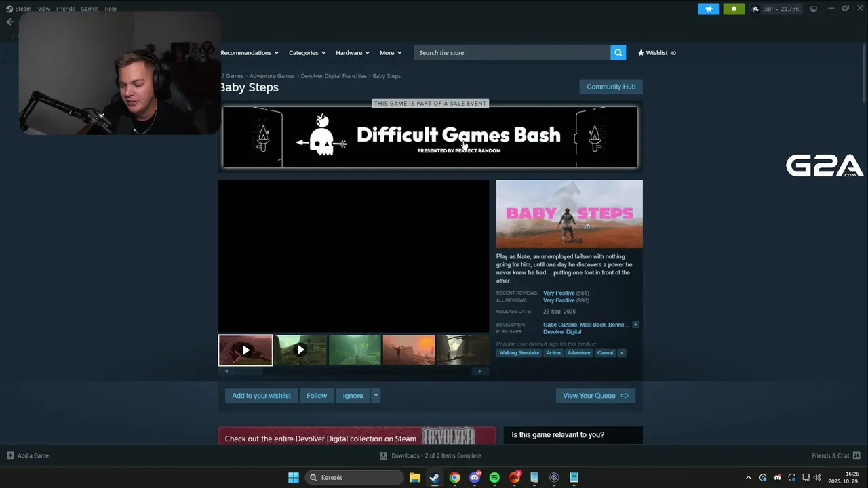Switch to Big Picture mode icon
The image size is (868, 488).
[814, 9]
